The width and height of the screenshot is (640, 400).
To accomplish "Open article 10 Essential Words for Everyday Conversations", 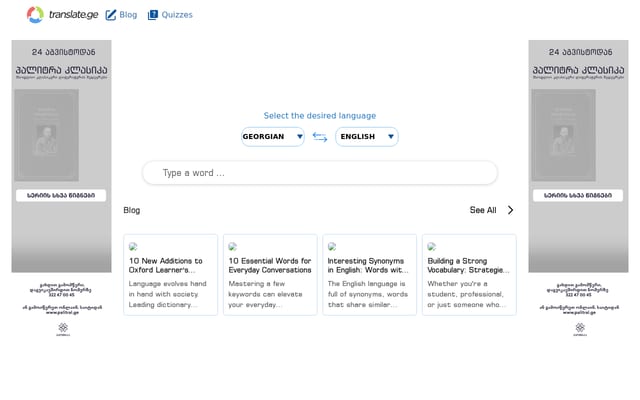I will 270,265.
